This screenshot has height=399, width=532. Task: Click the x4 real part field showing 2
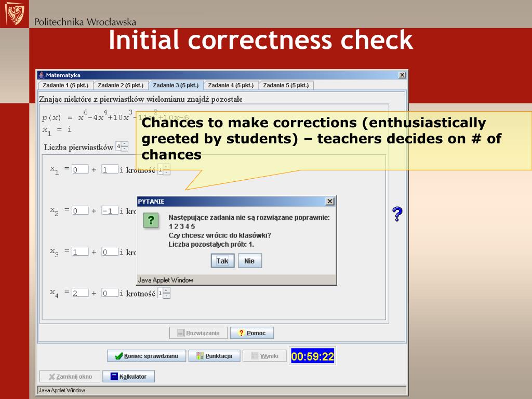(80, 292)
